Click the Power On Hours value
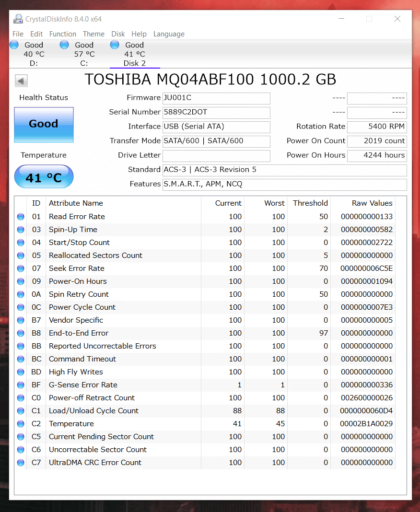Screen dimensions: 420x512 coord(377,155)
